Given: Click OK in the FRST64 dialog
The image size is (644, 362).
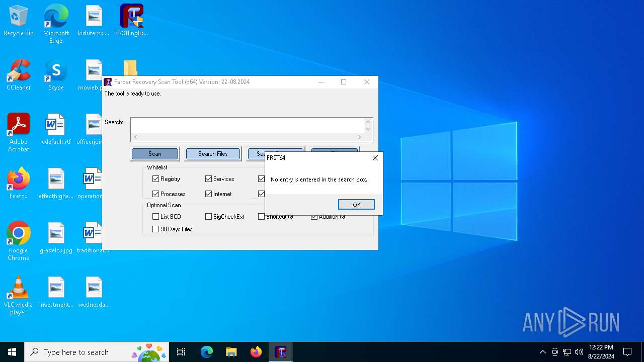Looking at the screenshot, I should [x=356, y=205].
